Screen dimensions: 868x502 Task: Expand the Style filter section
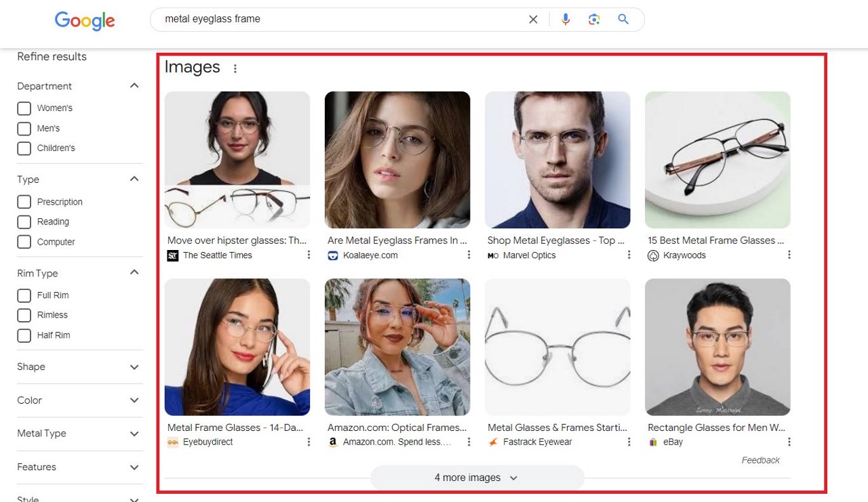[134, 499]
